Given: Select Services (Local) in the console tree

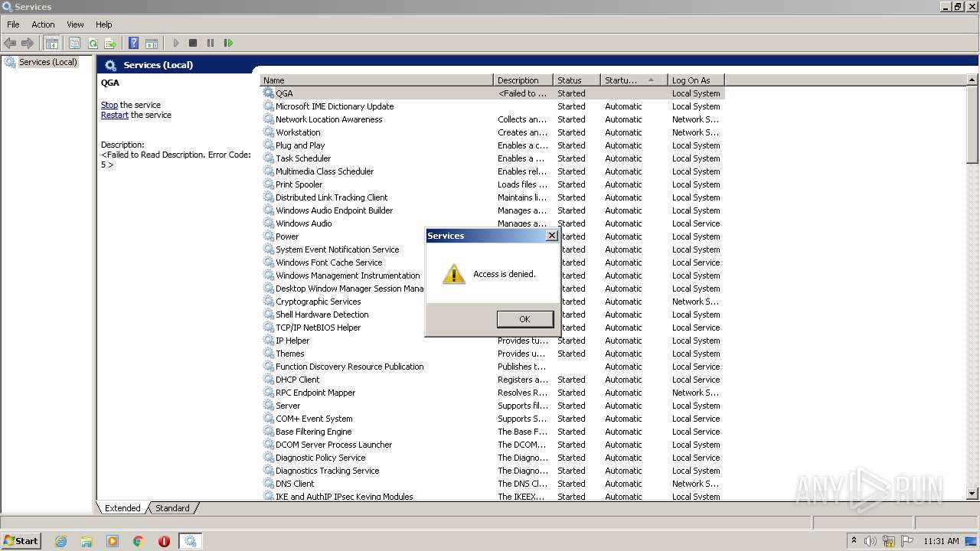Looking at the screenshot, I should (x=47, y=62).
